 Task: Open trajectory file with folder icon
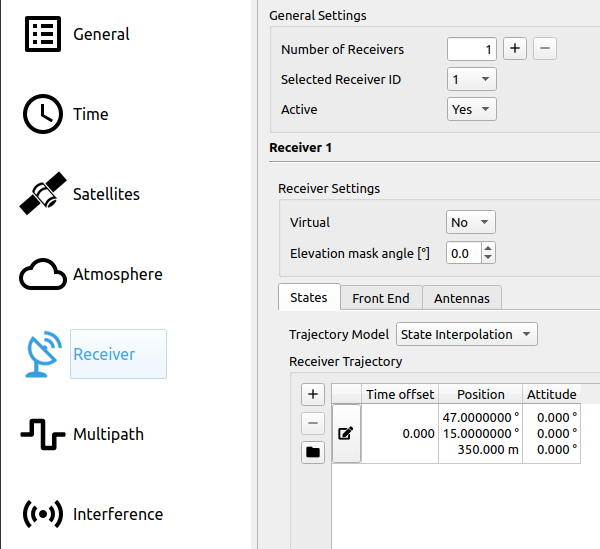click(x=313, y=452)
